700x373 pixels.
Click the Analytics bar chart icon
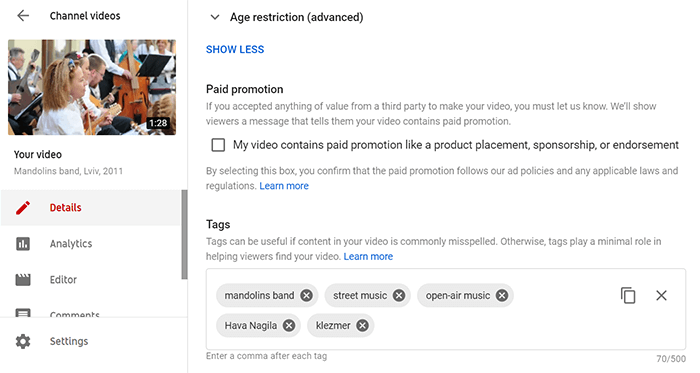tap(23, 244)
